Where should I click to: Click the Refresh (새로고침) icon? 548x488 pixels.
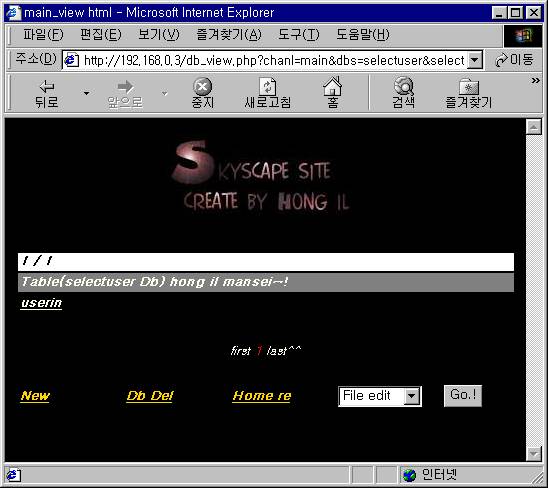(x=268, y=86)
